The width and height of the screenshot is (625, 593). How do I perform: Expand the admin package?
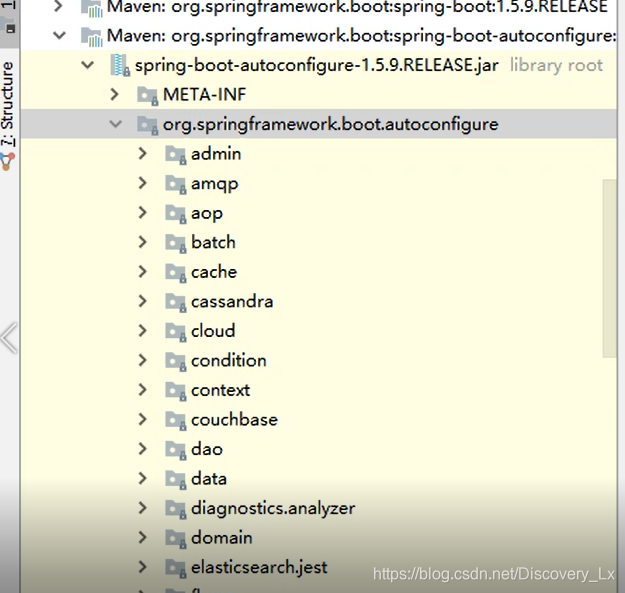tap(143, 154)
